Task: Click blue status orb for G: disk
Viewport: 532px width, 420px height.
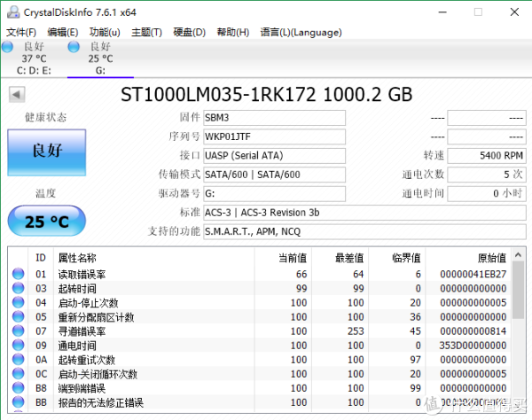Action: pyautogui.click(x=74, y=47)
